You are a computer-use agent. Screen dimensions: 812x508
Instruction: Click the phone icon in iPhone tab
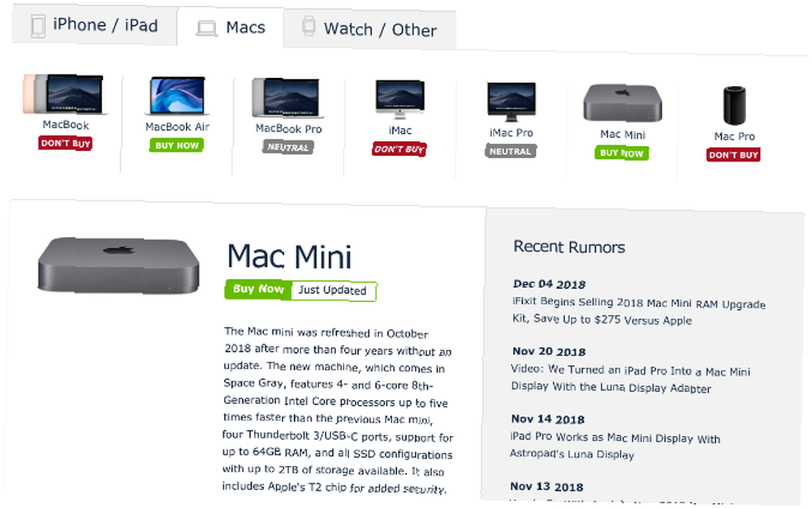[38, 27]
